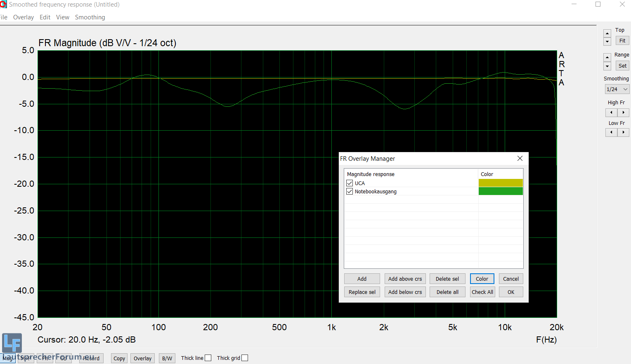This screenshot has height=364, width=631.
Task: Click Low Fr left arrow
Action: 611,132
